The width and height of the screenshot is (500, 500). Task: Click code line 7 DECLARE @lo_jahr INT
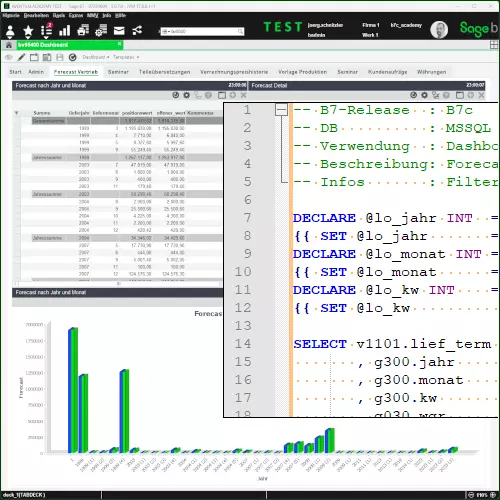[383, 218]
